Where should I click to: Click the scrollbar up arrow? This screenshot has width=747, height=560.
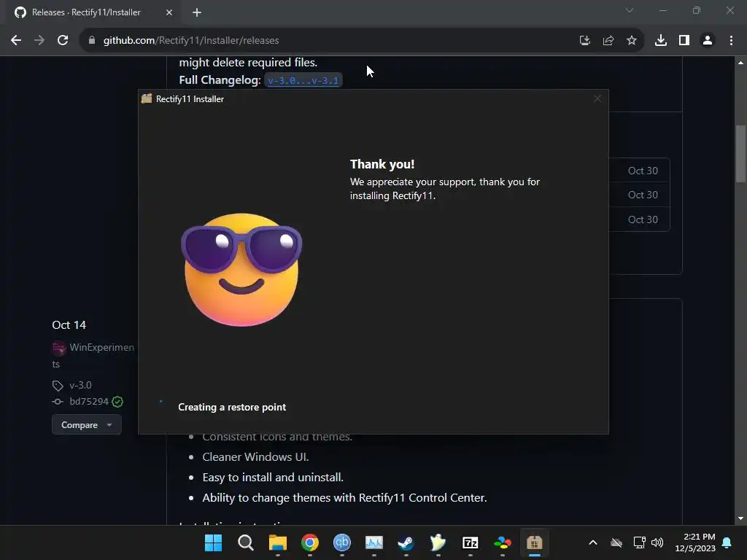[x=740, y=63]
